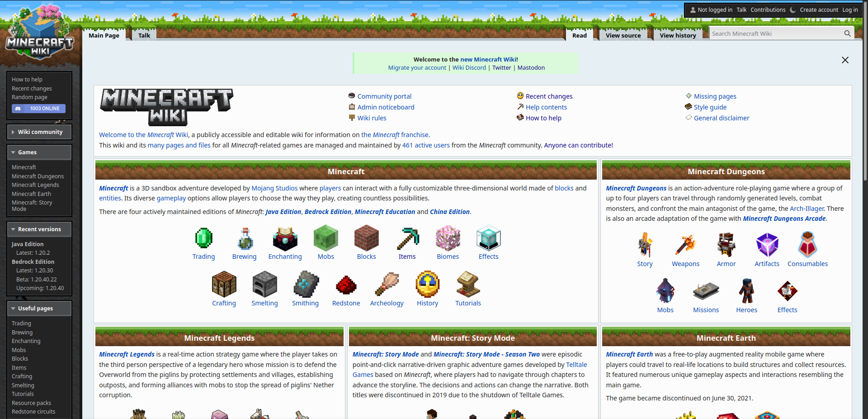This screenshot has width=868, height=419.
Task: Open the Smelting furnace icon
Action: click(265, 284)
